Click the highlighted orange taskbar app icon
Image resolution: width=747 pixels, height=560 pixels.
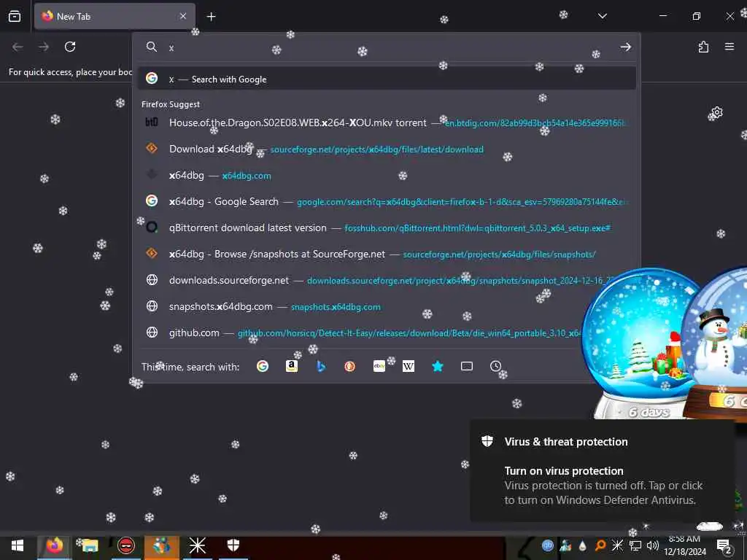[x=162, y=545]
